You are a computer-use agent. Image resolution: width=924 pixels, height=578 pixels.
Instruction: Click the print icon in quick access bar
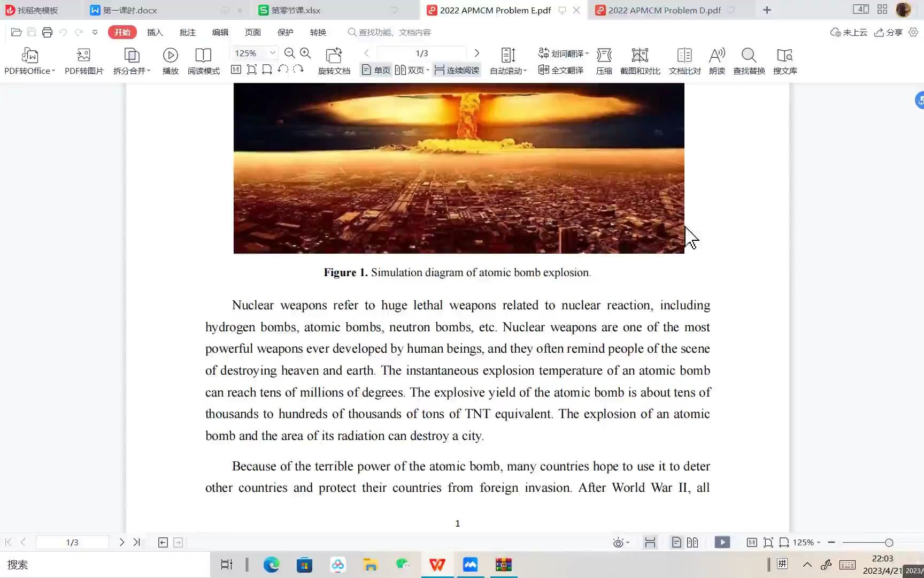point(47,32)
